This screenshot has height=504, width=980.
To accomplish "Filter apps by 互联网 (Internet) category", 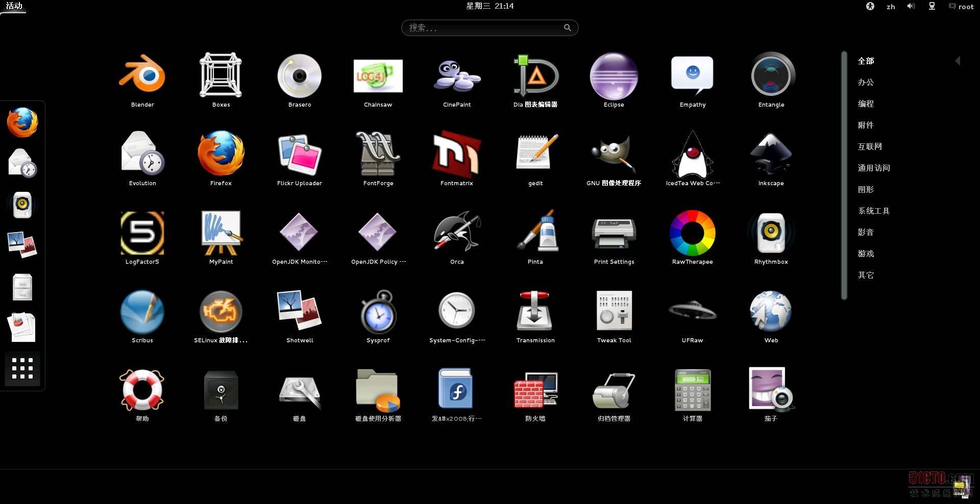I will (x=870, y=146).
